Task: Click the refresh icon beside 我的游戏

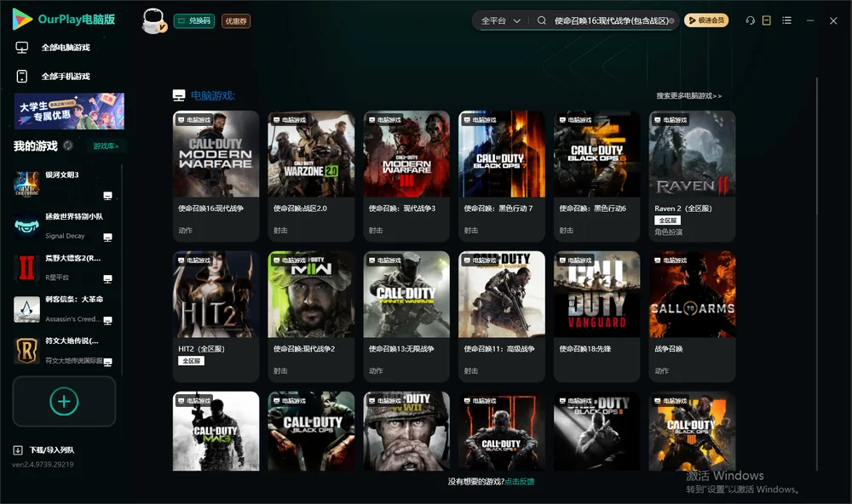Action: coord(68,146)
